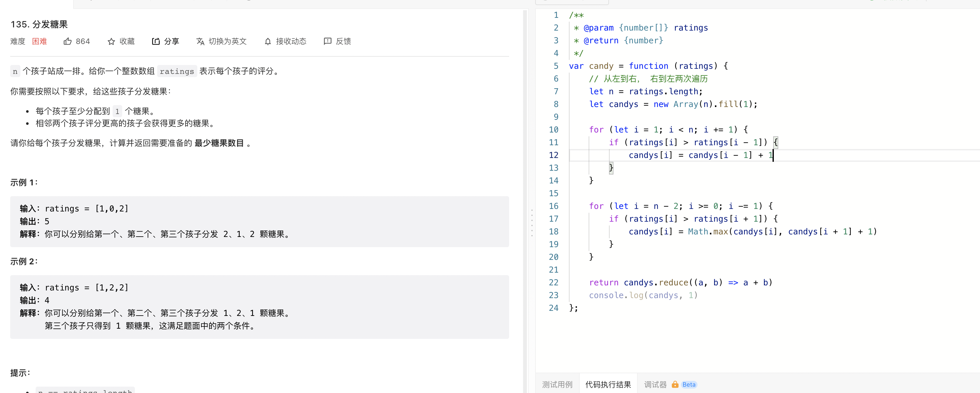Click the 135. 分发糖果 problem title

[x=39, y=25]
